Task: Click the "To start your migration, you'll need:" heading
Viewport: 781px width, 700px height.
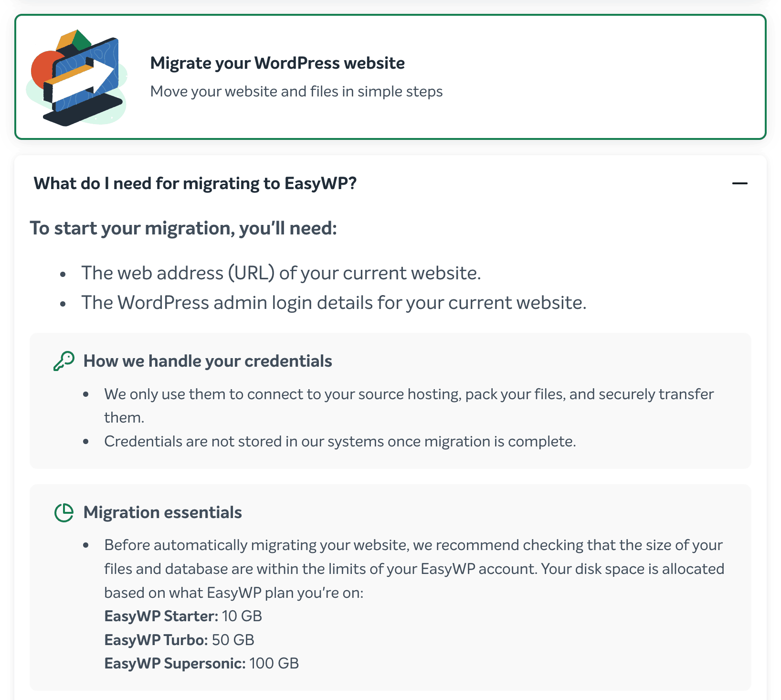Action: tap(183, 228)
